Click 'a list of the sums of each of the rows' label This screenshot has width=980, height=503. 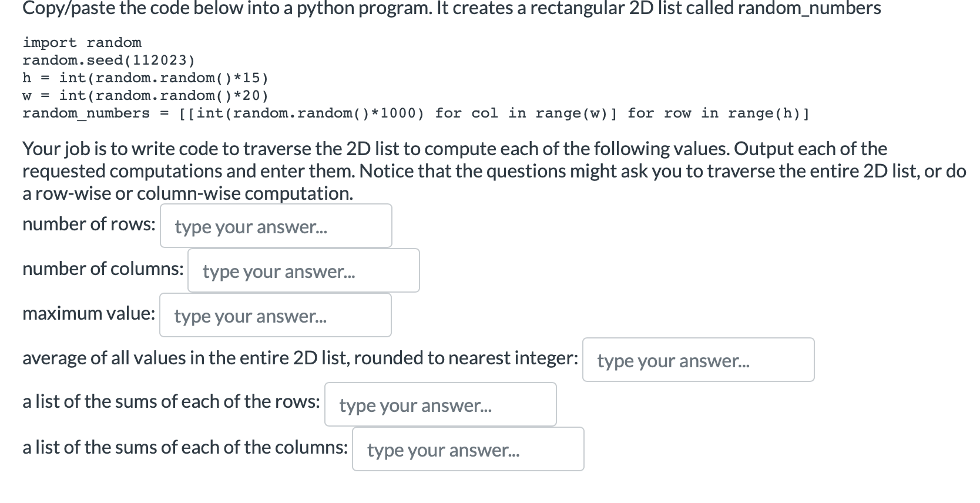point(171,401)
